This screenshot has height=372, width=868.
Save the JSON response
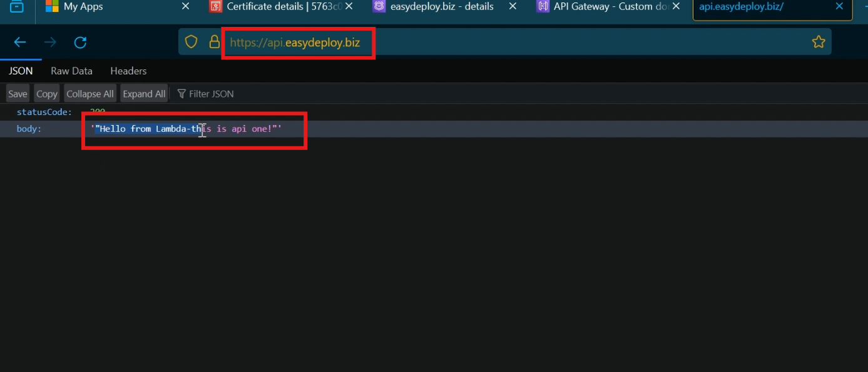click(18, 94)
